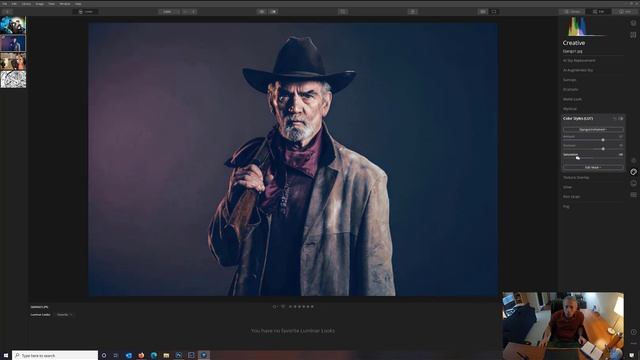Click the Export share icon
Screen dimensions: 640x360
413,12
